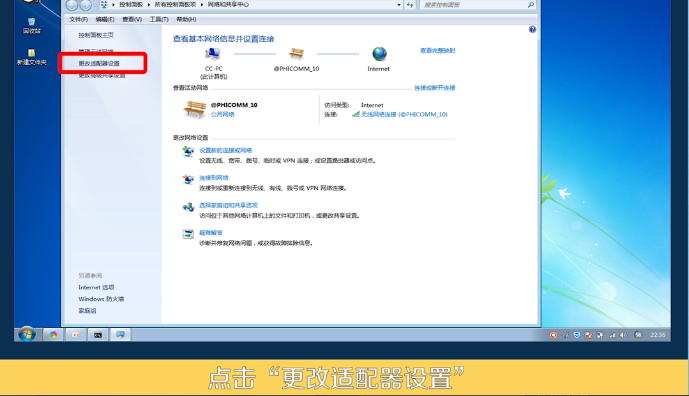Click the icon next to 设置新的连接或网络
This screenshot has width=689, height=396.
pyautogui.click(x=188, y=152)
